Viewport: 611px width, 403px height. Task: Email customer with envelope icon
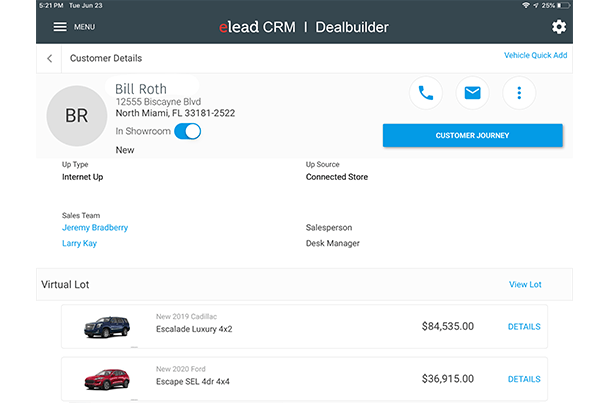473,93
